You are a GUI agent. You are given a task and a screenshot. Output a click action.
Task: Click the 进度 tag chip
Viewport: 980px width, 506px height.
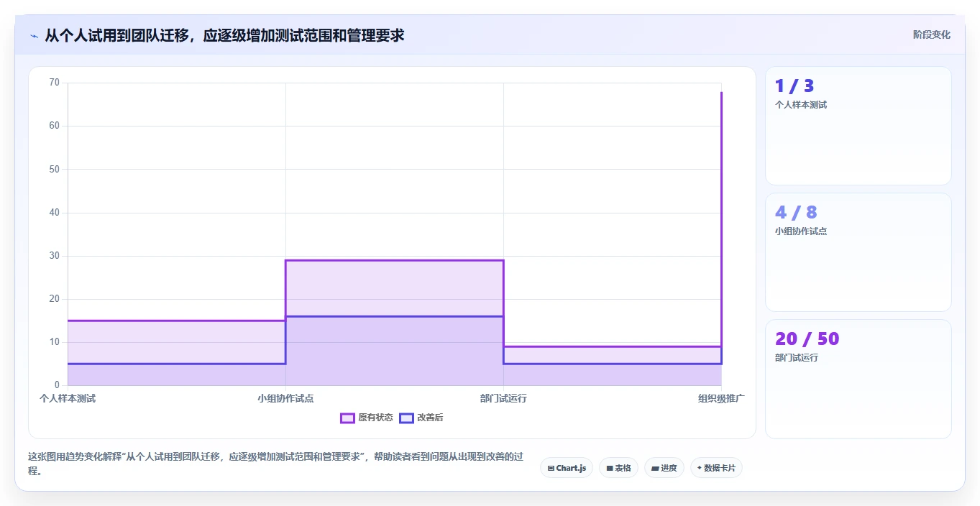(664, 468)
